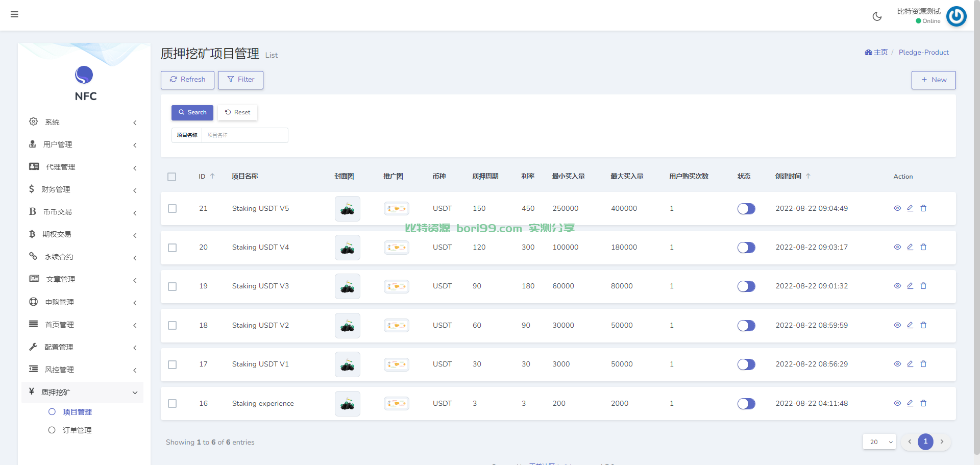Expand the 代理管理 sidebar menu
Screen dimensions: 980x465
[x=83, y=167]
